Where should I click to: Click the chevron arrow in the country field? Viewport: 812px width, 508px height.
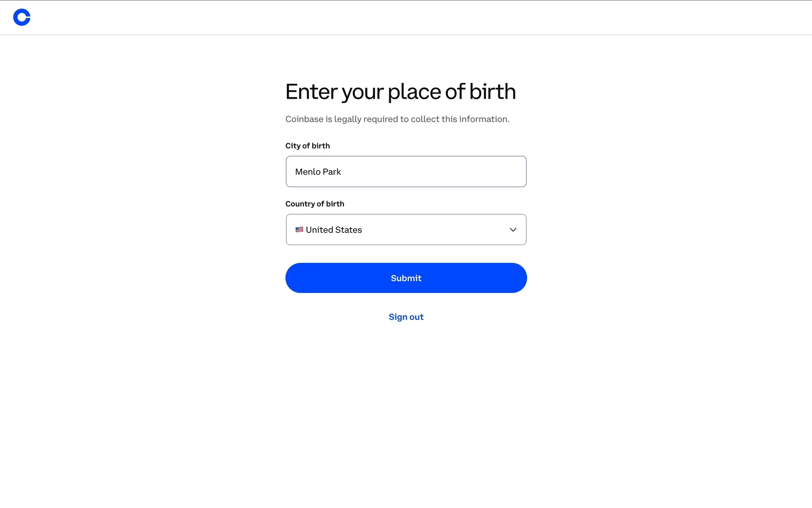click(513, 230)
